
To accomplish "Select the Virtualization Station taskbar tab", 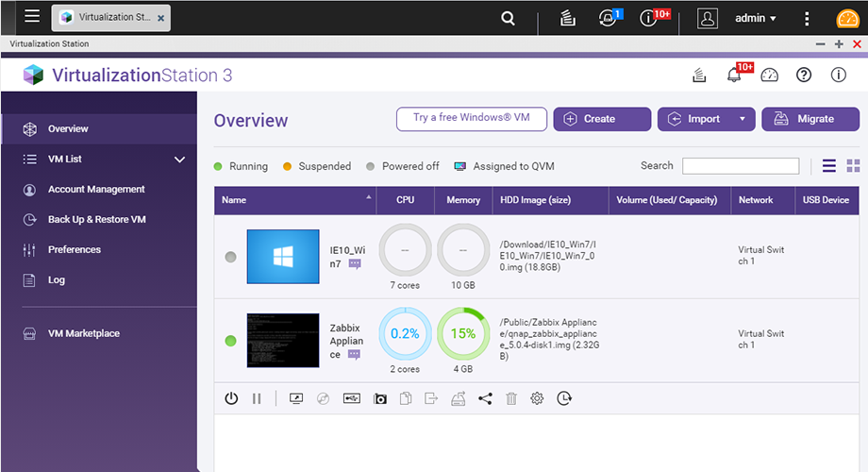I will 110,18.
